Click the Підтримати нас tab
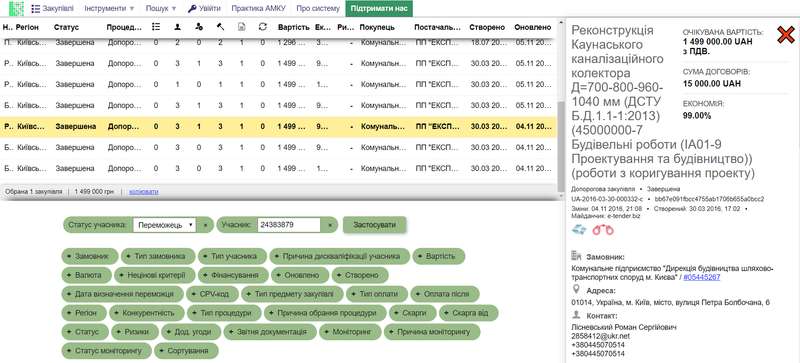 click(x=378, y=9)
